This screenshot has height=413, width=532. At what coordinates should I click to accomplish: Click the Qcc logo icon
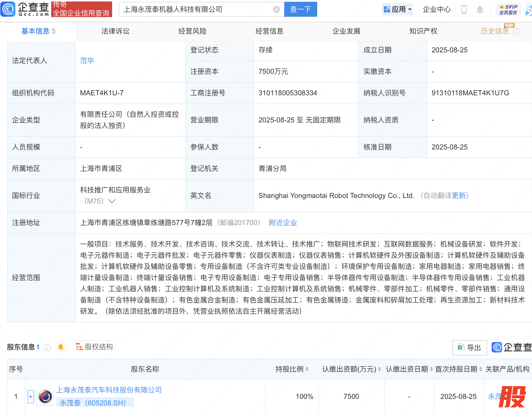8,9
